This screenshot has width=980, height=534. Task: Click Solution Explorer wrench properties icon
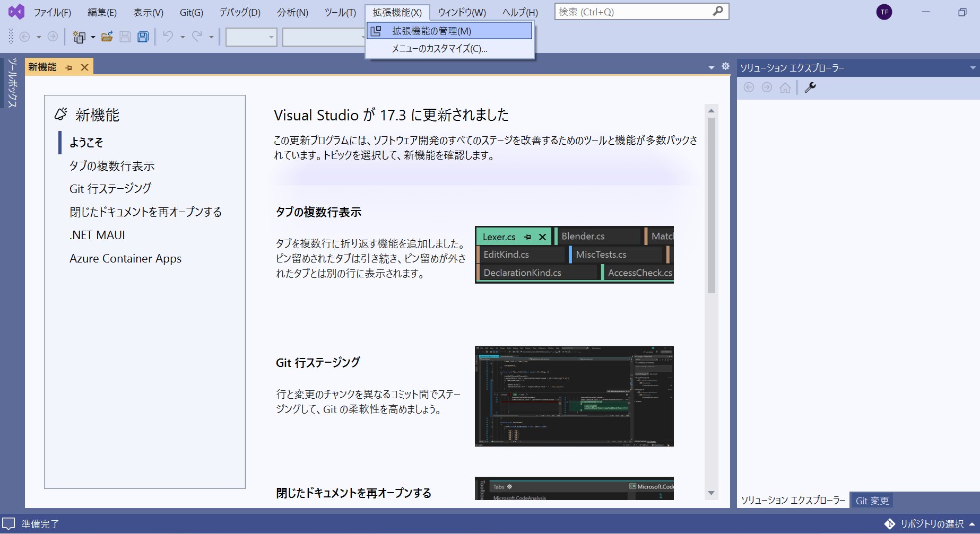pos(810,87)
